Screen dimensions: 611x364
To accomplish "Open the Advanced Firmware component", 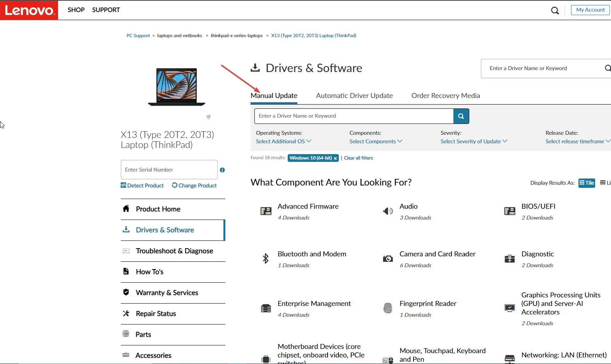I will pyautogui.click(x=308, y=206).
